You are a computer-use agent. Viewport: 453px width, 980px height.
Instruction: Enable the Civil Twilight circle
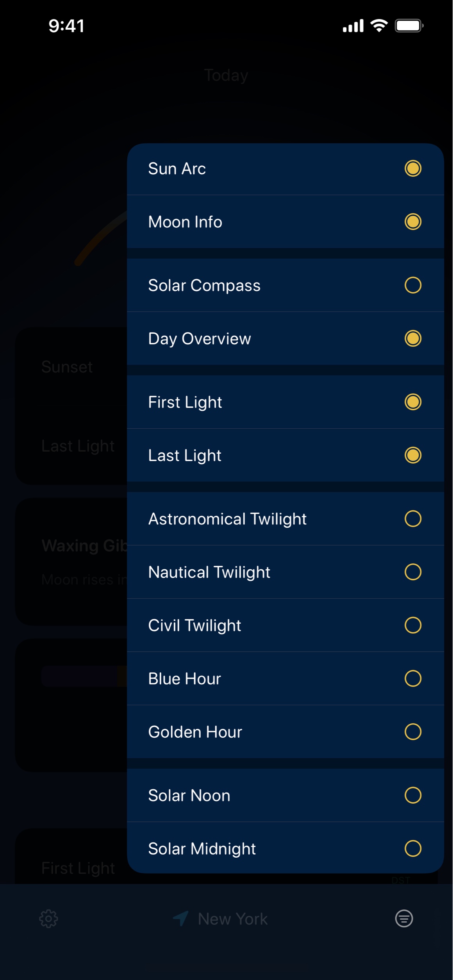[x=413, y=625]
